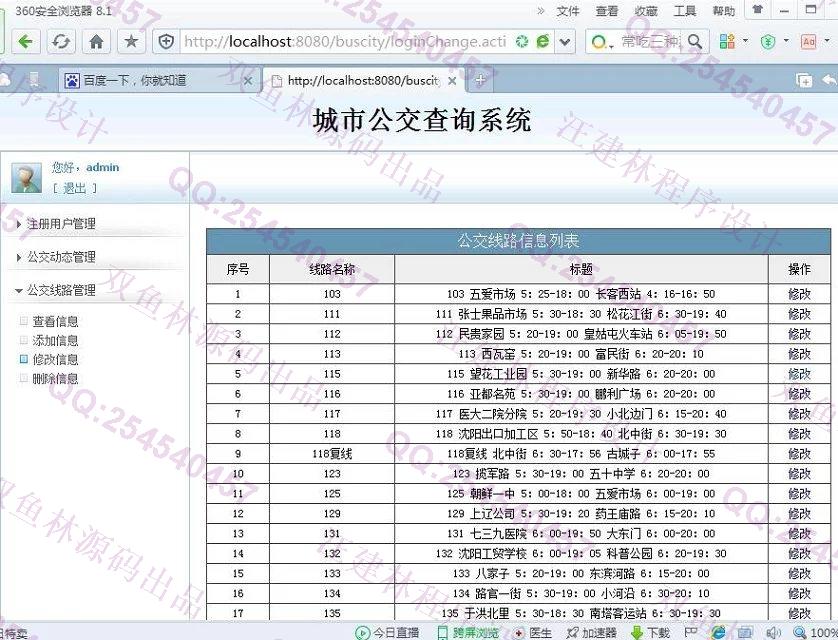
Task: Select the localhost:8080 buscity tab
Action: (363, 81)
